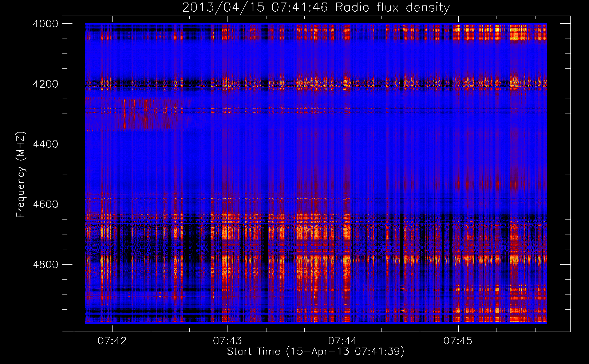This screenshot has width=589, height=364.
Task: Click the 07:44 time tick label
Action: click(343, 341)
